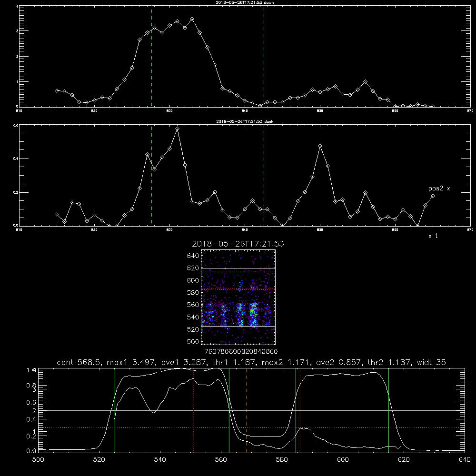Click x-axis label 830 under dawn plot
The height and width of the screenshot is (476, 476).
(x=169, y=111)
